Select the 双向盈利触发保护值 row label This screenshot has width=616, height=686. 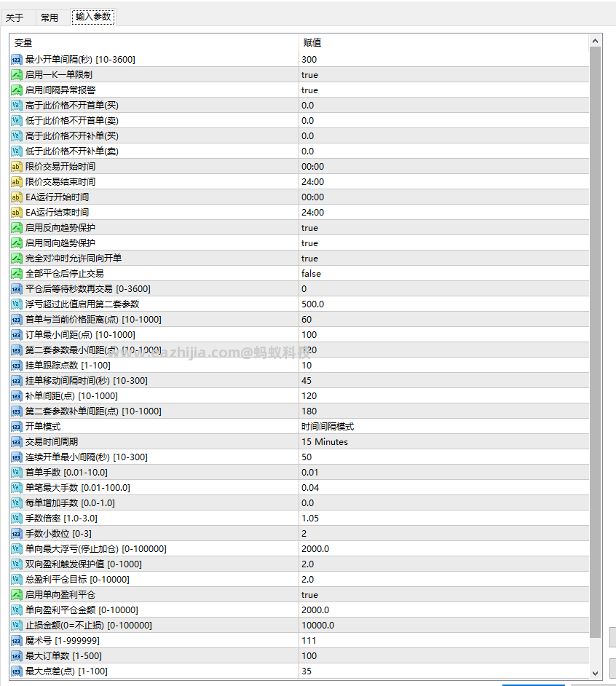click(83, 564)
